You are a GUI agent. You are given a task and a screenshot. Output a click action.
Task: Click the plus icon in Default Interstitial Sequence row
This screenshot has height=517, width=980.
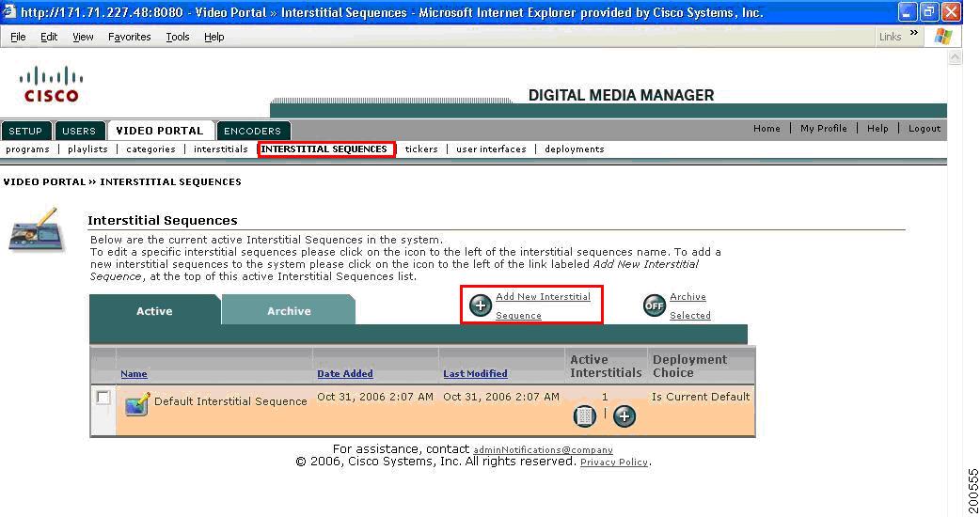[x=624, y=415]
